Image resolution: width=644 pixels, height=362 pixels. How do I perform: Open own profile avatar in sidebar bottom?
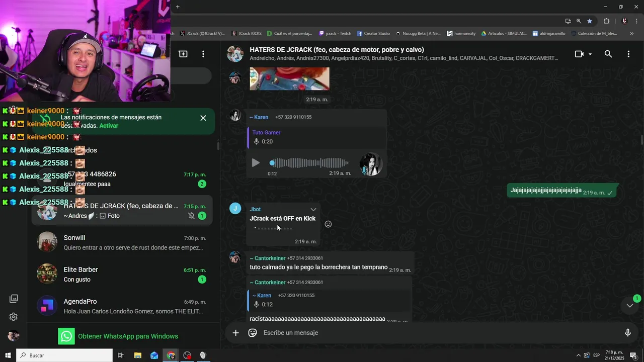(x=14, y=336)
